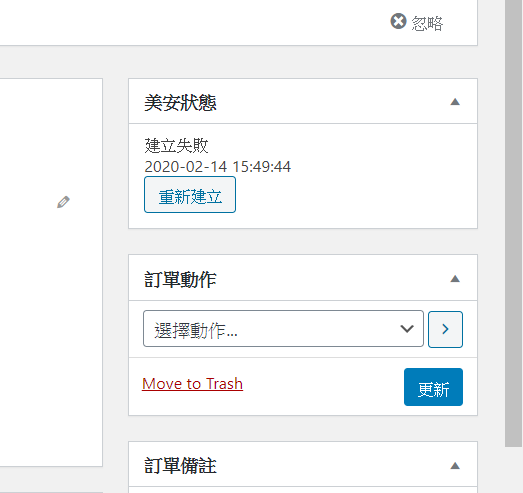Screen dimensions: 523x493
Task: Click the Move to Trash link
Action: coord(192,384)
